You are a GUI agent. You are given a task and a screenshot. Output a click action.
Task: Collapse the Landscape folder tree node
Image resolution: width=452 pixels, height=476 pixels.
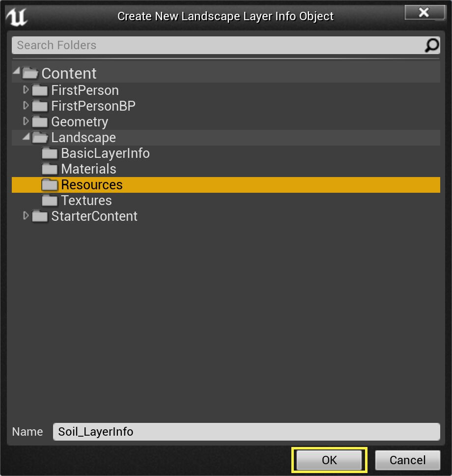pyautogui.click(x=26, y=138)
